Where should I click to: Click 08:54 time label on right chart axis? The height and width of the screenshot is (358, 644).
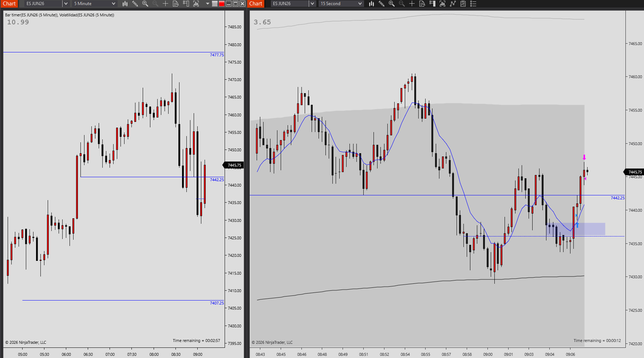405,354
